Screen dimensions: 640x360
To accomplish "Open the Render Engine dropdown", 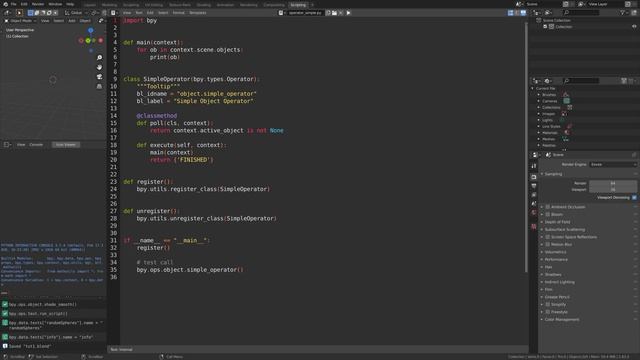I will point(613,164).
